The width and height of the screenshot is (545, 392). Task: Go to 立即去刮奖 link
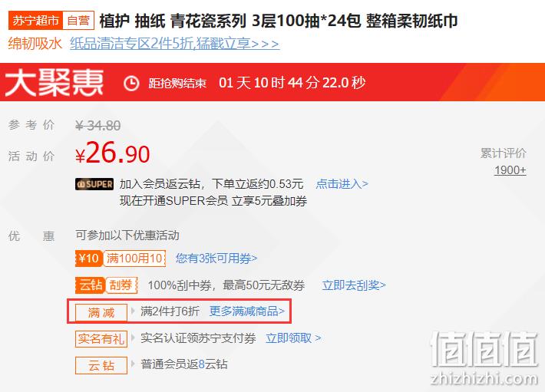click(354, 285)
